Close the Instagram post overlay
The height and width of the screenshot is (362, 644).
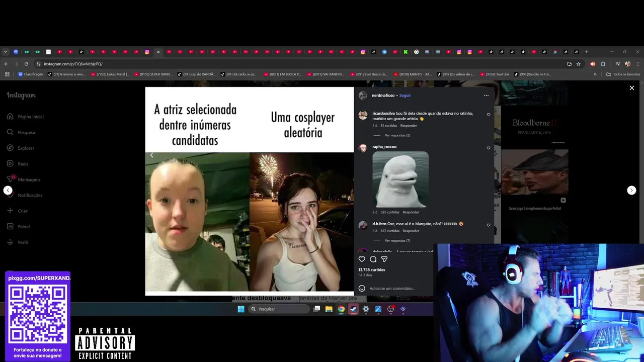(x=632, y=88)
